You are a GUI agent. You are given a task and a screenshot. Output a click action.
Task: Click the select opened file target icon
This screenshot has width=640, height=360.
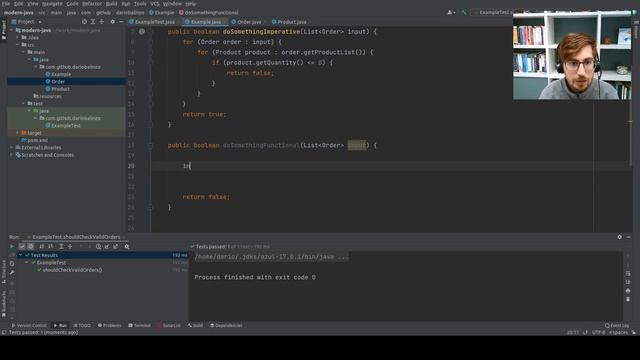(x=84, y=22)
